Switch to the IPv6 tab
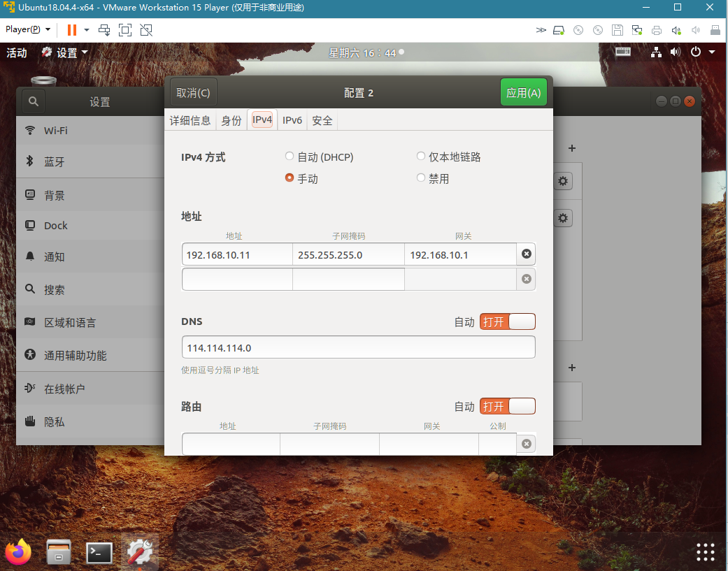 coord(292,121)
